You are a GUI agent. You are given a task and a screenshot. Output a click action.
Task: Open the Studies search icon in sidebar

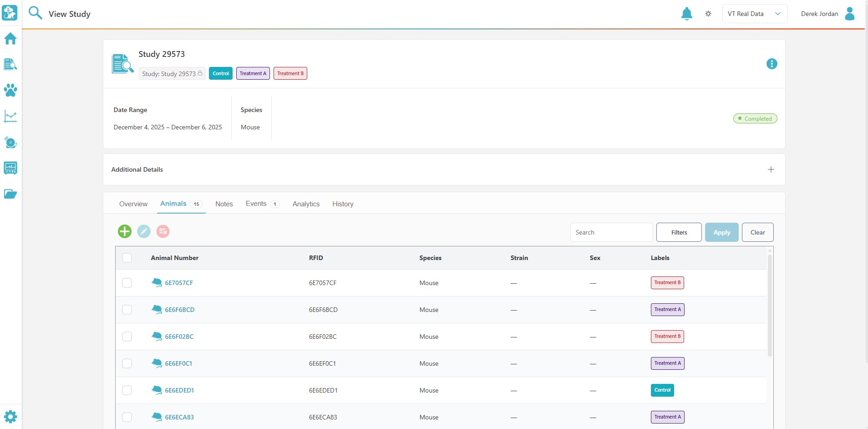point(10,64)
